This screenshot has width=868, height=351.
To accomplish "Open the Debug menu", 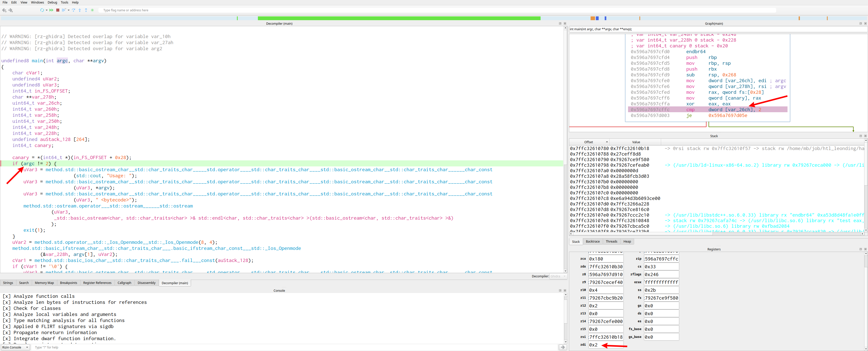I will click(x=52, y=2).
